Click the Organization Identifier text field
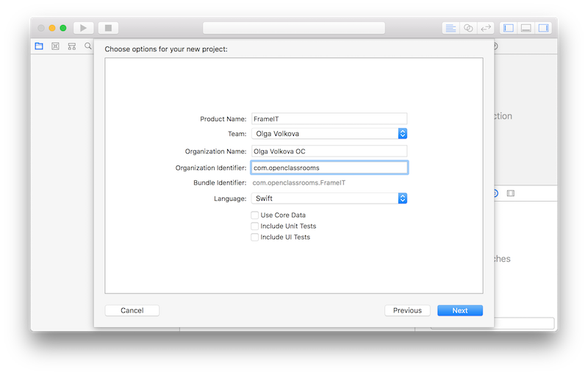 pyautogui.click(x=329, y=168)
